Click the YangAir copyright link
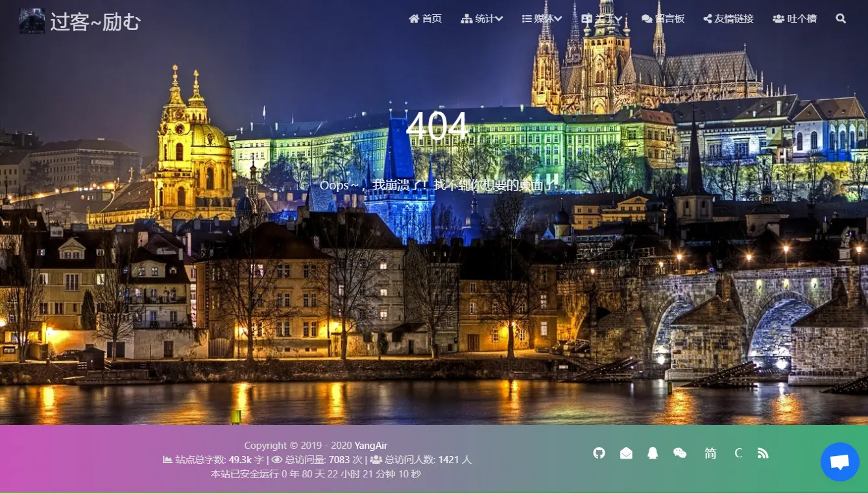868x493 pixels. pyautogui.click(x=371, y=446)
